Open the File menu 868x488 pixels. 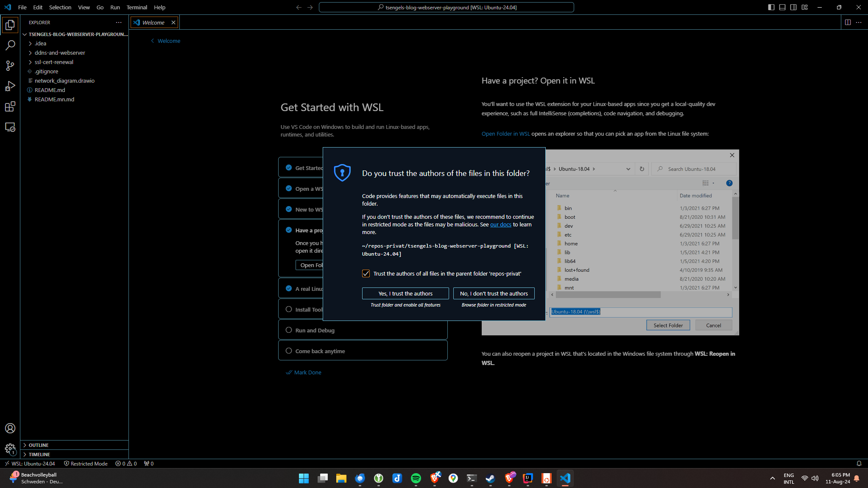[22, 7]
